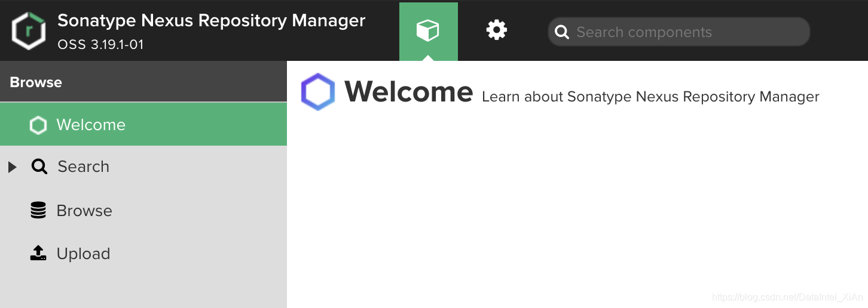Click the Welcome page heading

[409, 92]
